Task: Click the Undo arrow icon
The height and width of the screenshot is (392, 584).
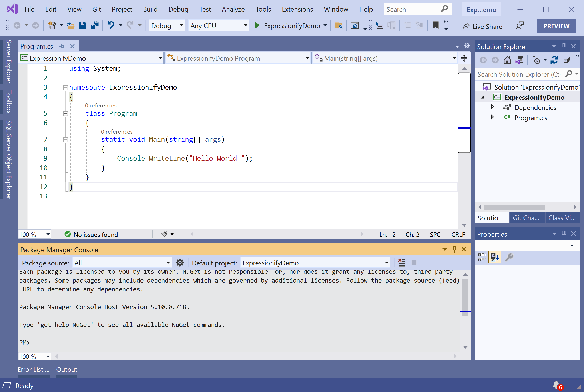Action: [x=110, y=25]
